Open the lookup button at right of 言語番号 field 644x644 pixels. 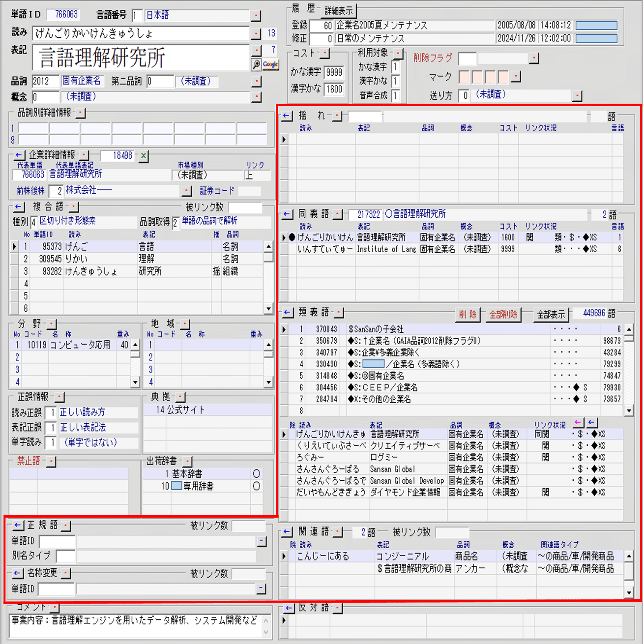(x=256, y=16)
